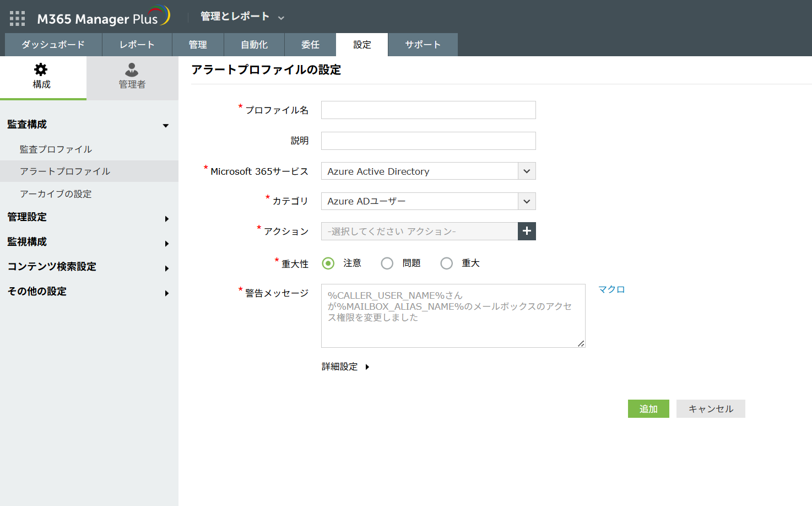The height and width of the screenshot is (506, 812).
Task: Expand the 詳細設定 disclosure
Action: 345,367
